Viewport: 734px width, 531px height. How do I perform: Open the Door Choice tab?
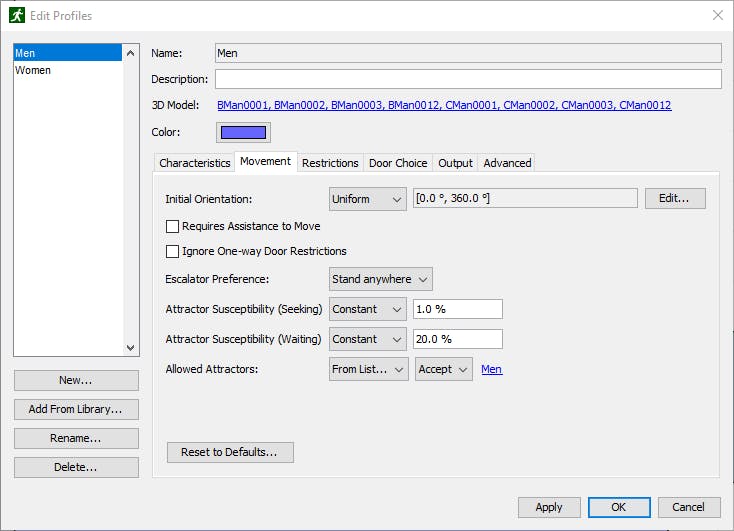click(x=398, y=163)
